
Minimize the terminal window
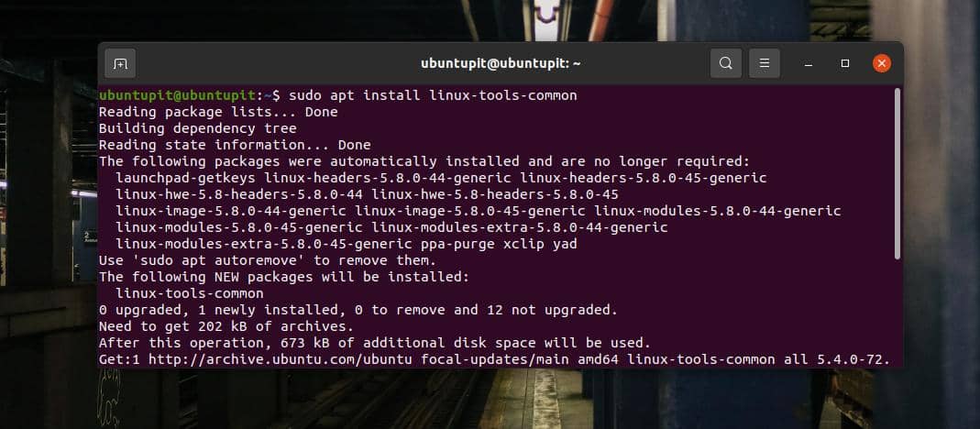(809, 63)
